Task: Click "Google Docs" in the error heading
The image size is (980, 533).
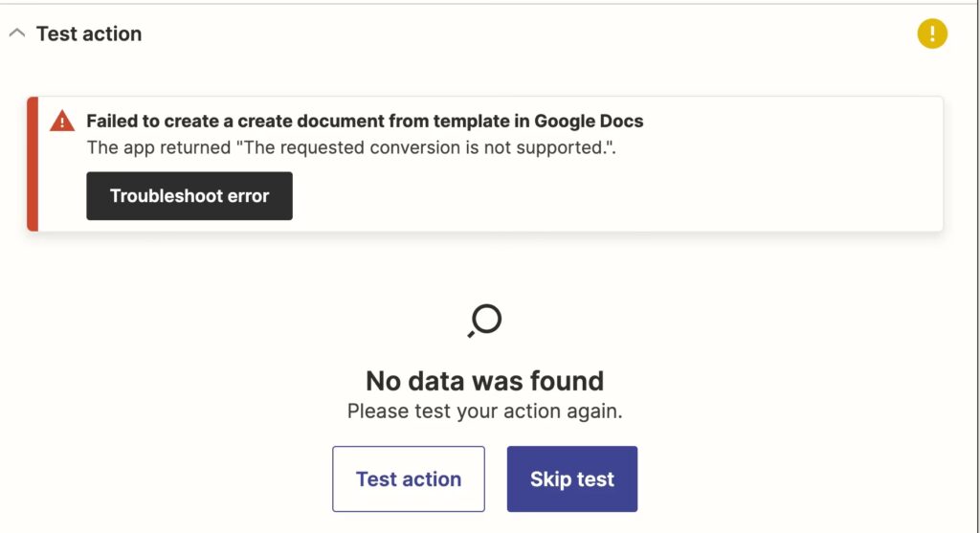Action: [589, 122]
